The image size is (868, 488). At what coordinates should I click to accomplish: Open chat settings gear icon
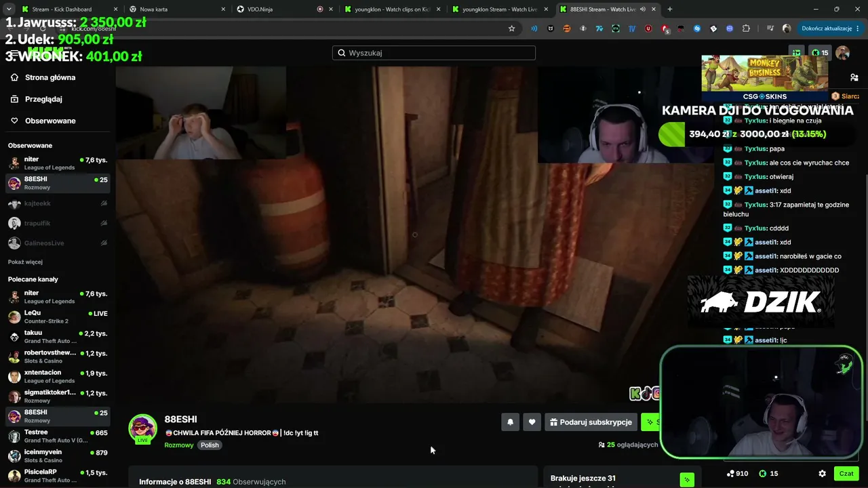point(822,474)
